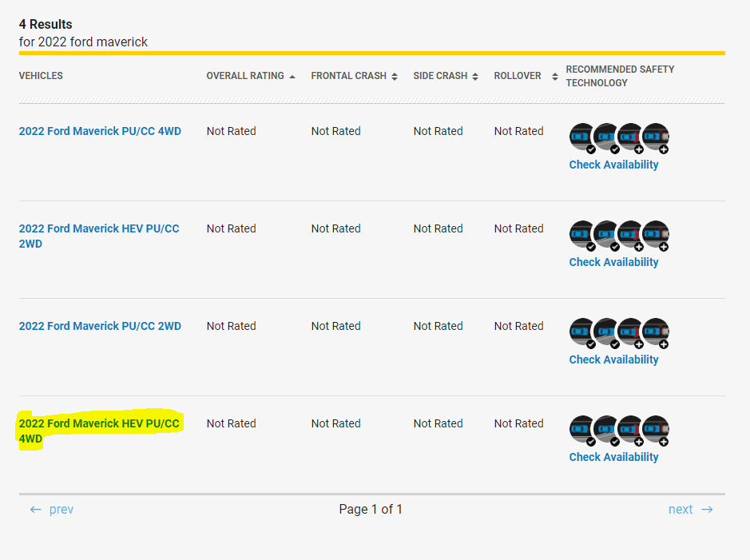
Task: Click Rollover 'Not Rated' for non-HEV PU/CC 4WD
Action: tap(519, 131)
